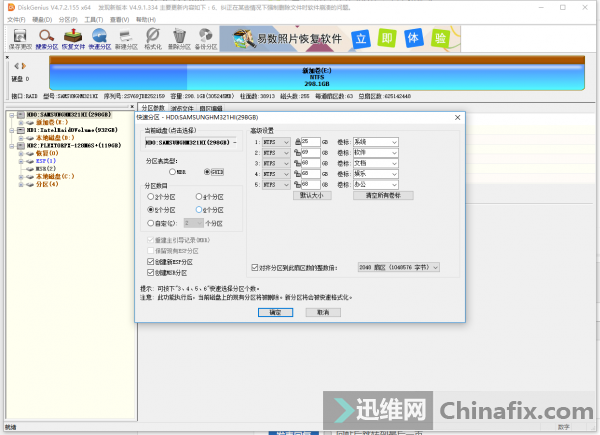Screen dimensions: 600x435
Task: Click the blue 新加卷(E:) NTFS partition bar
Action: [x=317, y=77]
